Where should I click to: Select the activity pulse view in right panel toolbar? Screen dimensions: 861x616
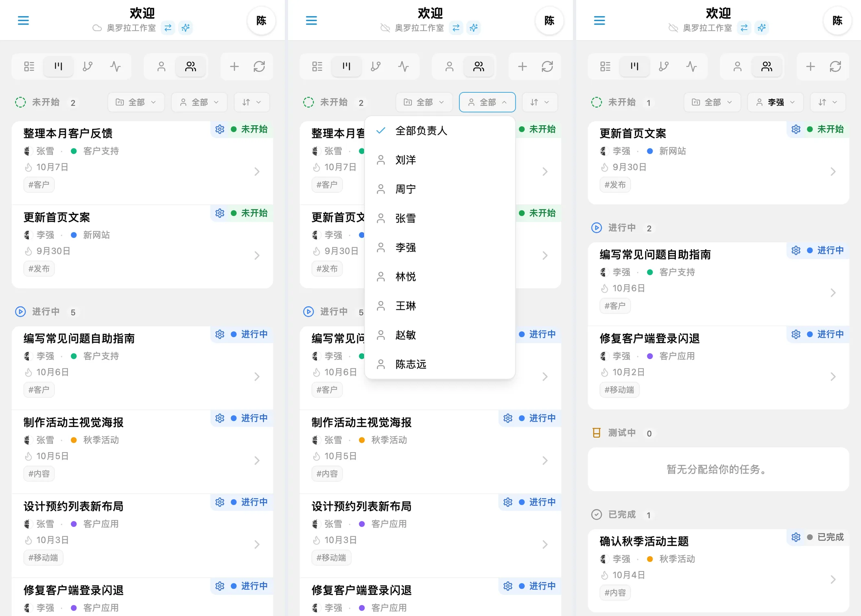[x=692, y=66]
